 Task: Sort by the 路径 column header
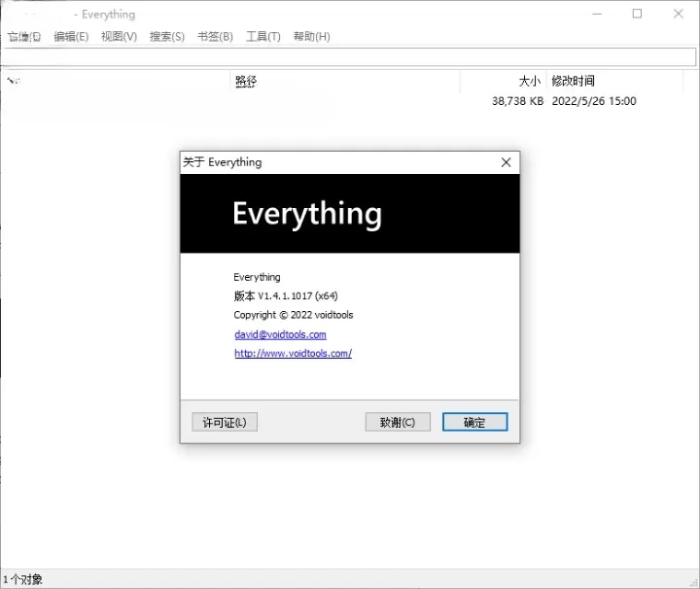(x=345, y=82)
